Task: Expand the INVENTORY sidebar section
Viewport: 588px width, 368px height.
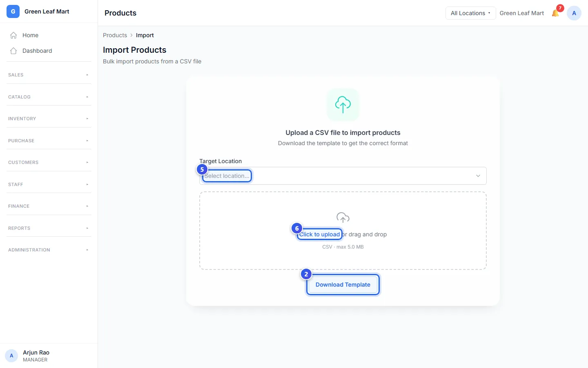Action: (49, 119)
